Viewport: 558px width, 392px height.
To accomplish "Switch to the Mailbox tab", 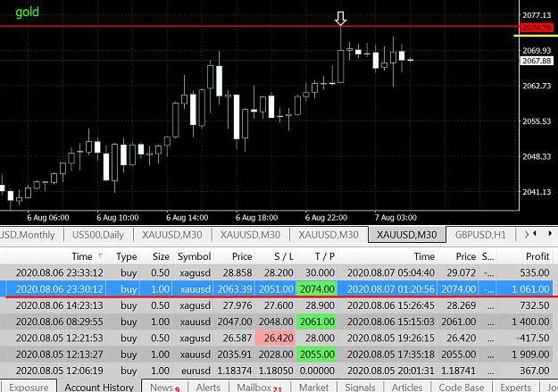I will coord(259,387).
